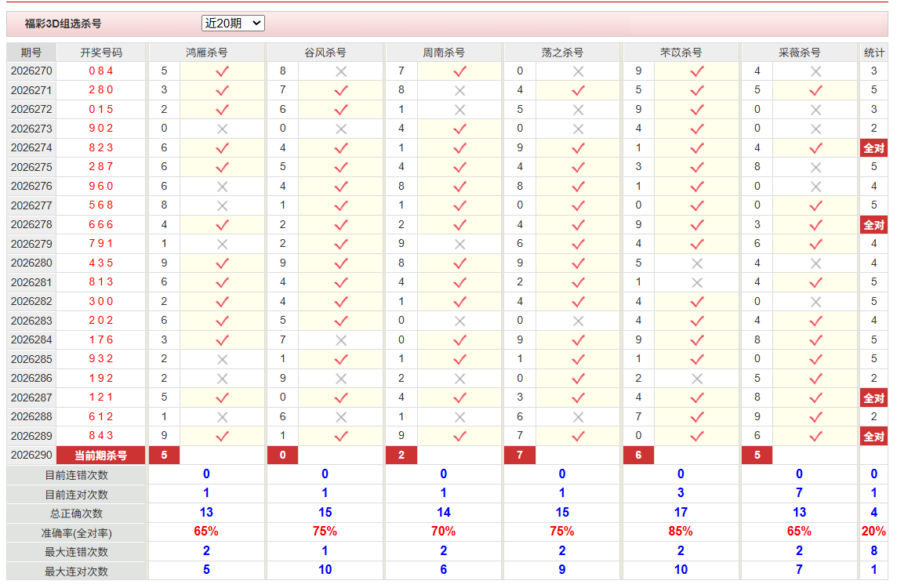Click the 谷风杀号 column header
The image size is (897, 588).
tap(325, 53)
